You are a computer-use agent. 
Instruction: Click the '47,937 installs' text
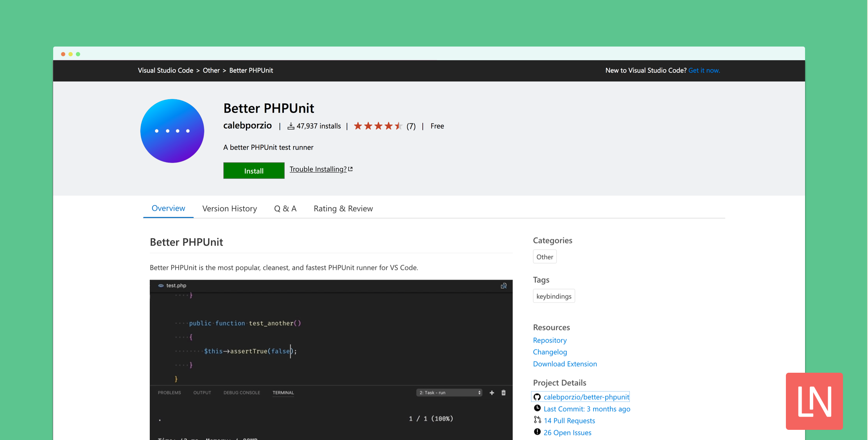point(319,126)
